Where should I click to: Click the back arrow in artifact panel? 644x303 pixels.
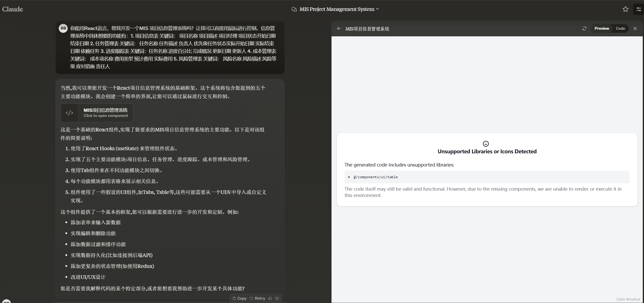point(339,28)
